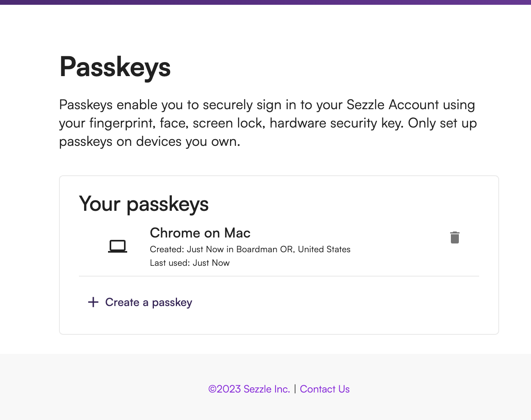Open the Contact Us link
The height and width of the screenshot is (420, 531).
pyautogui.click(x=324, y=389)
